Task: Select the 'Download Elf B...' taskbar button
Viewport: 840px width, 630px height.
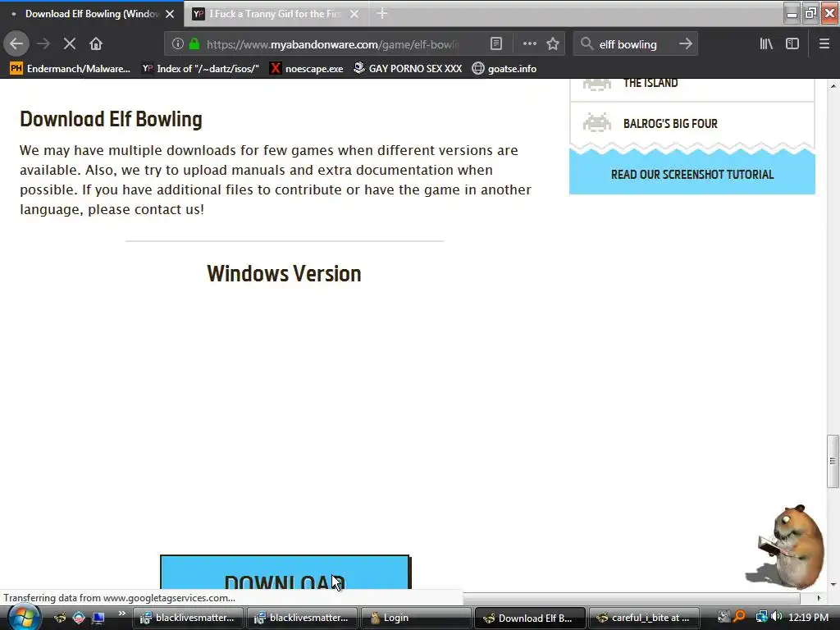Action: (530, 618)
